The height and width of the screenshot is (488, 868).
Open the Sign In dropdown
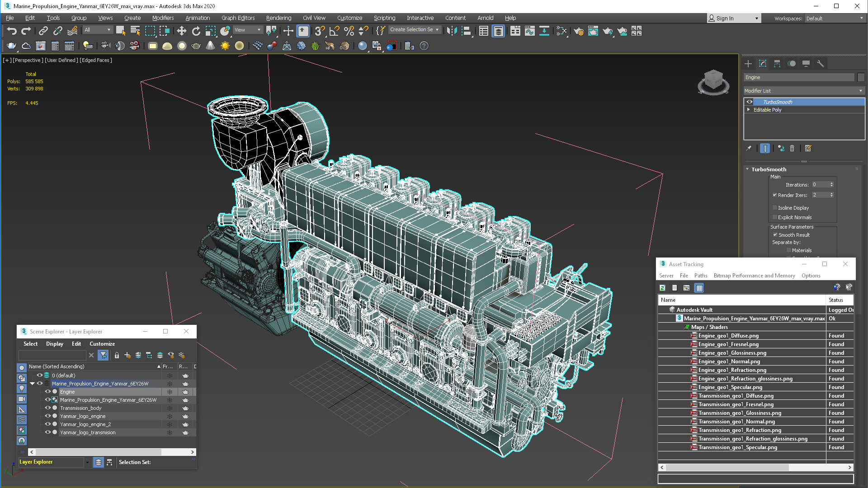(x=756, y=19)
